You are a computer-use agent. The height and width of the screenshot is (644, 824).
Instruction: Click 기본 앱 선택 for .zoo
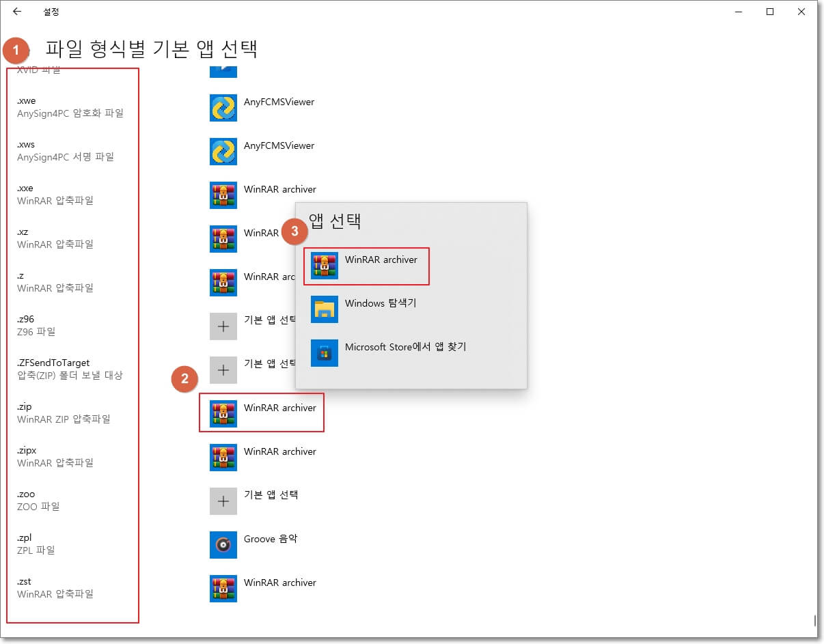[271, 494]
